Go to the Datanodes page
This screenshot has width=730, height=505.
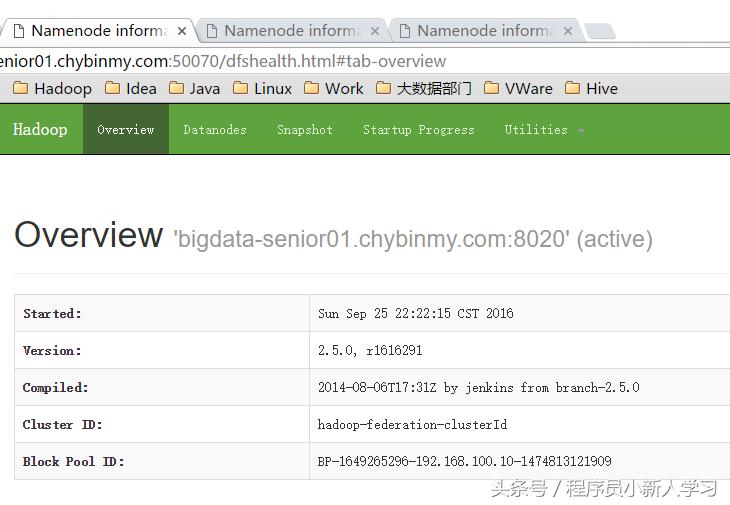click(x=215, y=130)
